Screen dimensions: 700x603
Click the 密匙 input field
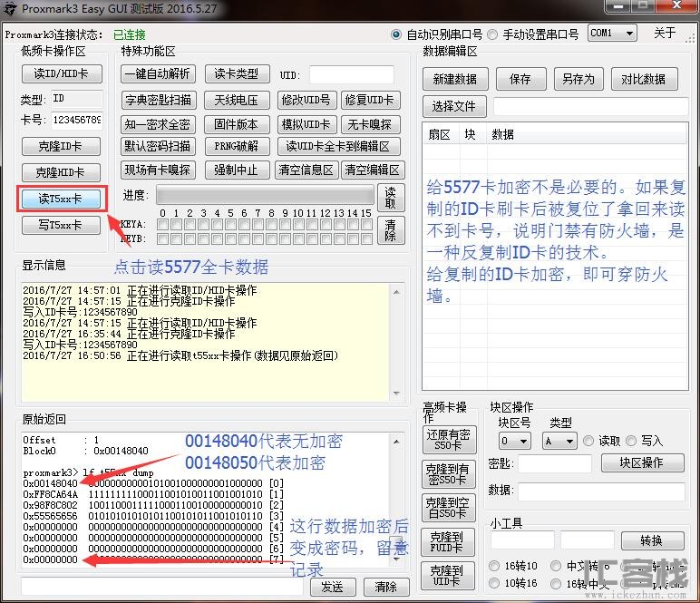click(x=555, y=463)
